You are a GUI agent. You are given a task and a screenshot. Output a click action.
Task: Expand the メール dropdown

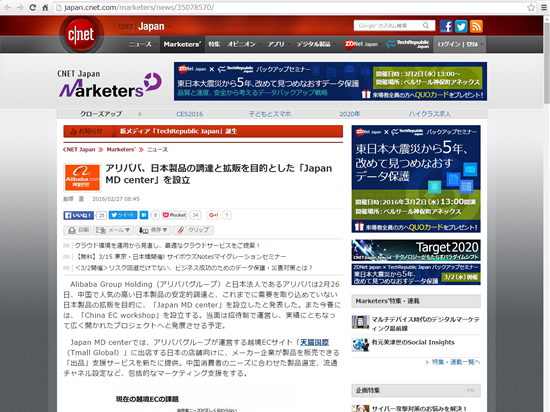(x=113, y=230)
